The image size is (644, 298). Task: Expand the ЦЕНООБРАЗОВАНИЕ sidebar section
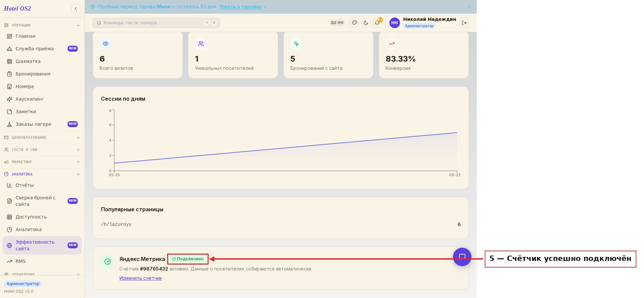point(42,137)
